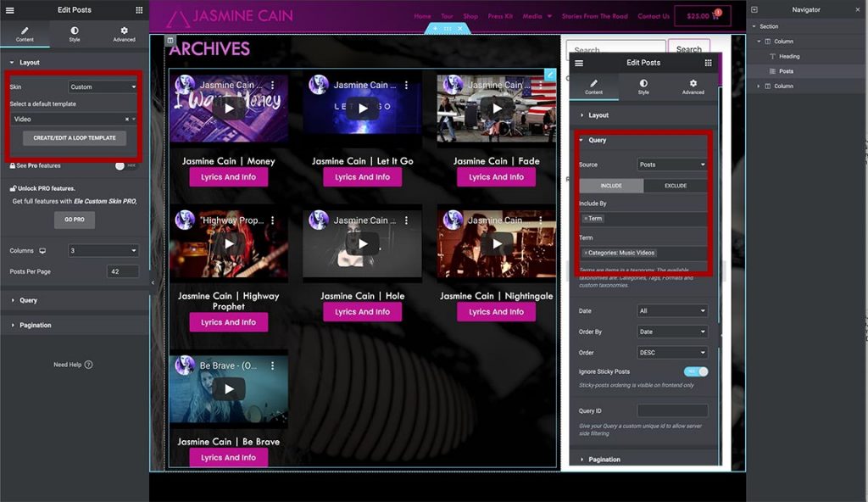Open video options menu on Money video
Image resolution: width=868 pixels, height=502 pixels.
272,85
